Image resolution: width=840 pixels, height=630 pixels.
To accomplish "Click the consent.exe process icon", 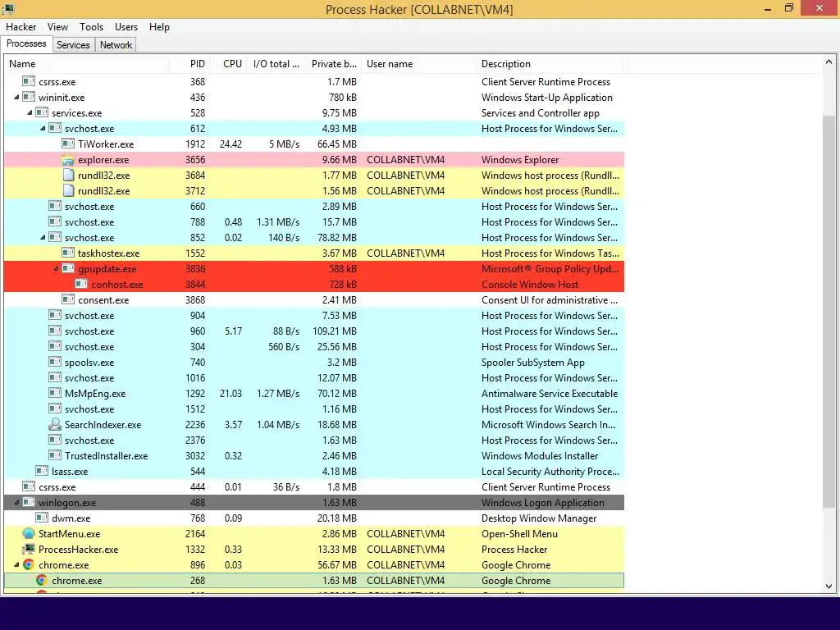I will click(x=68, y=299).
